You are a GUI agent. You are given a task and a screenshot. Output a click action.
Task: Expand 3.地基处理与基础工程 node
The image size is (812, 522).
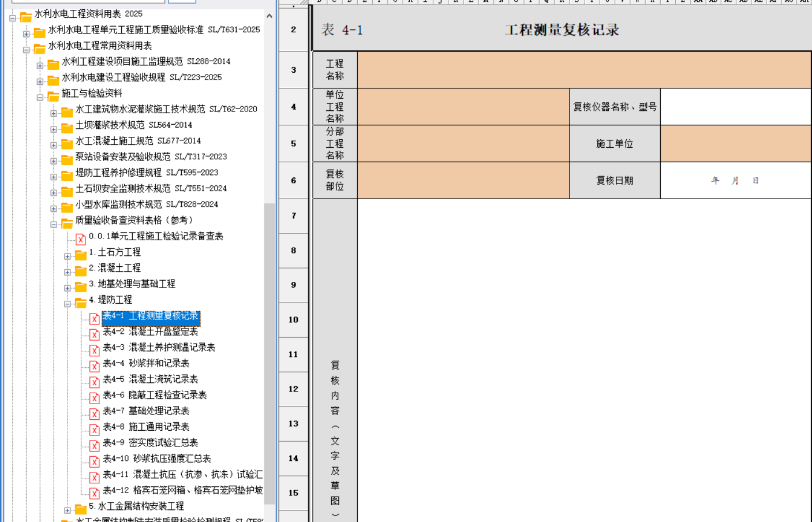[68, 288]
